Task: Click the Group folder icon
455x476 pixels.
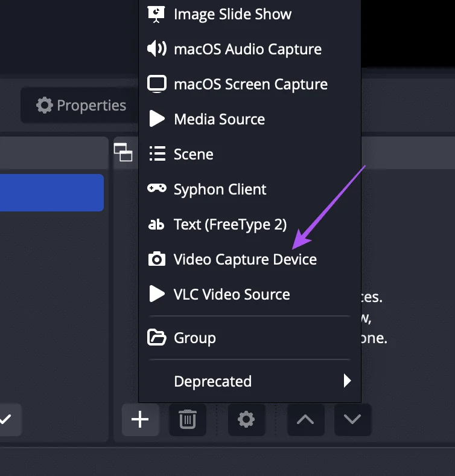Action: (157, 337)
